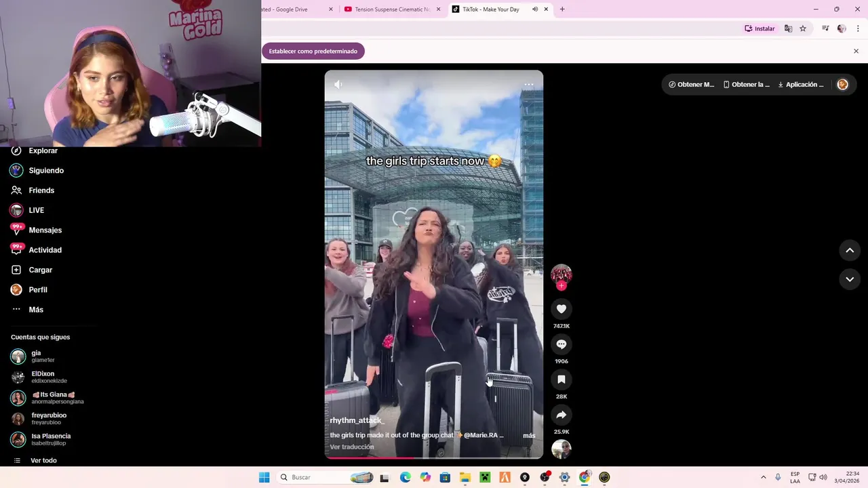Open Microsoft Edge from the taskbar

pyautogui.click(x=405, y=477)
